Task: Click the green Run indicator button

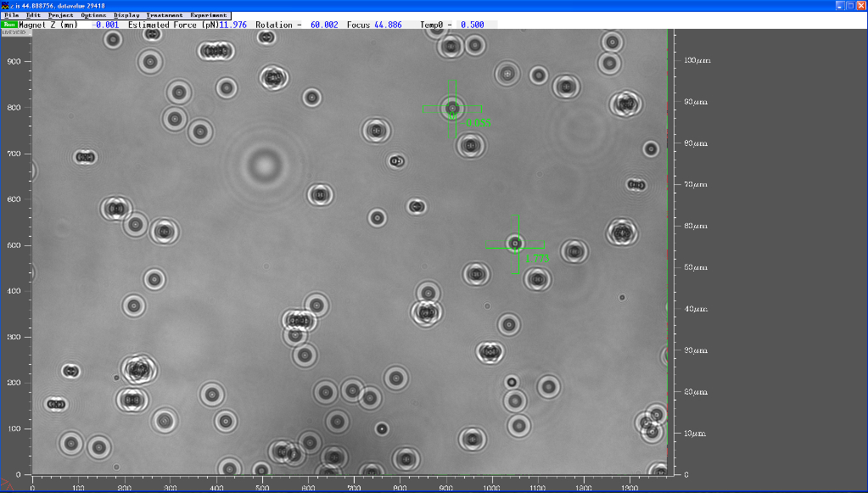Action: pos(9,25)
